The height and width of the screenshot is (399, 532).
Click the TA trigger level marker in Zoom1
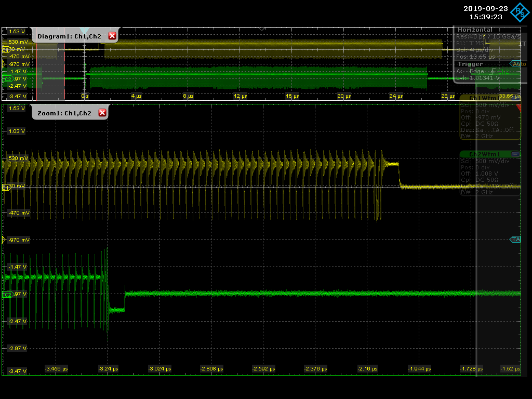[515, 240]
